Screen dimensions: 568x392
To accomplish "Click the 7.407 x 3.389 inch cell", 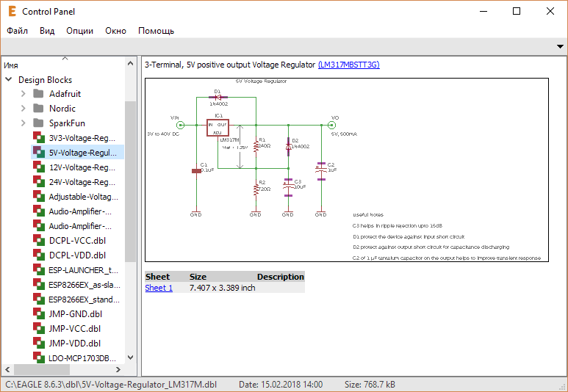I will 222,288.
